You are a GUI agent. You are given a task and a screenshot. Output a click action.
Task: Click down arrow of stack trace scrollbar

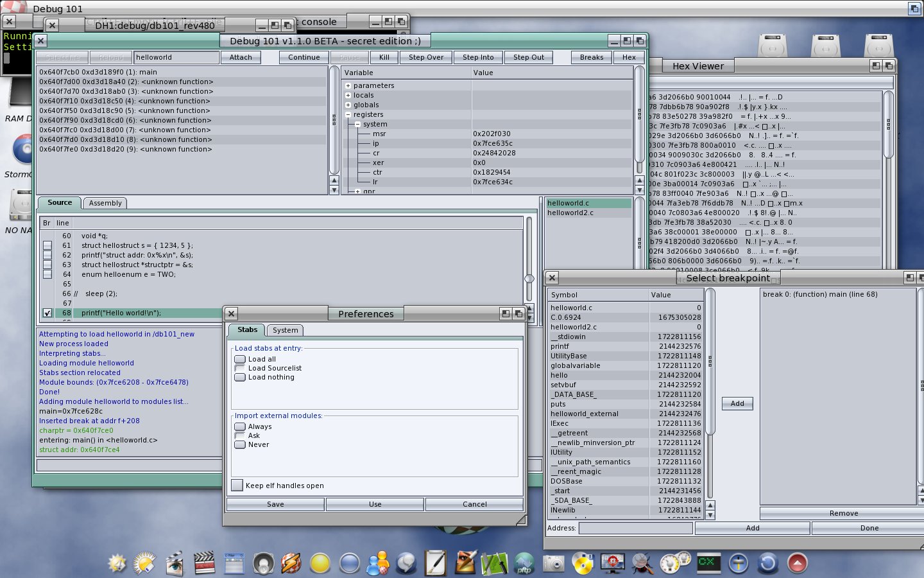pyautogui.click(x=334, y=190)
